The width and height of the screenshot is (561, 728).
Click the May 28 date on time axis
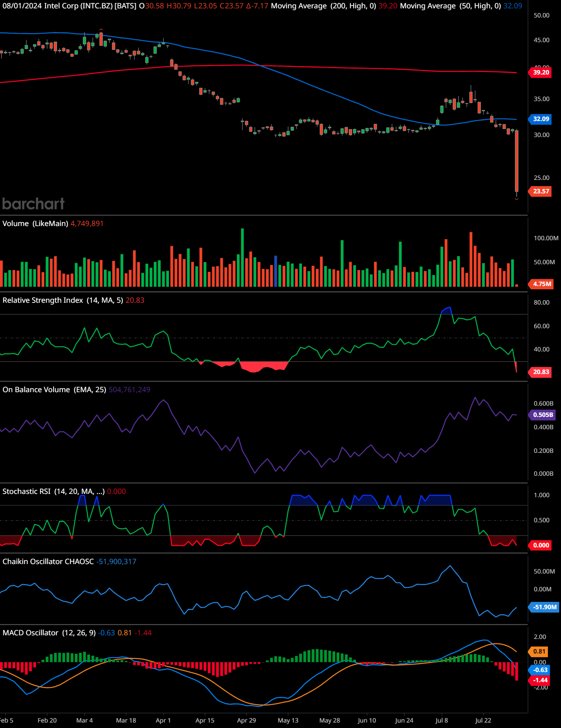click(330, 720)
